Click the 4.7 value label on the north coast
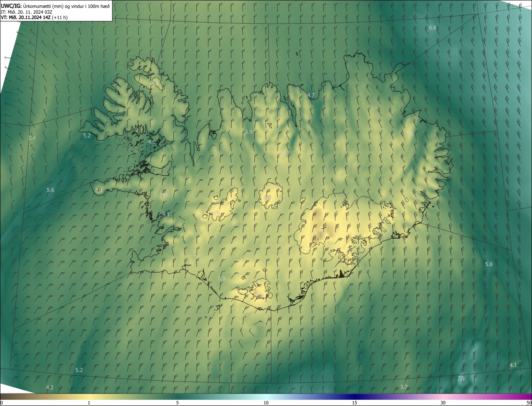This screenshot has height=406, width=532. tap(310, 95)
